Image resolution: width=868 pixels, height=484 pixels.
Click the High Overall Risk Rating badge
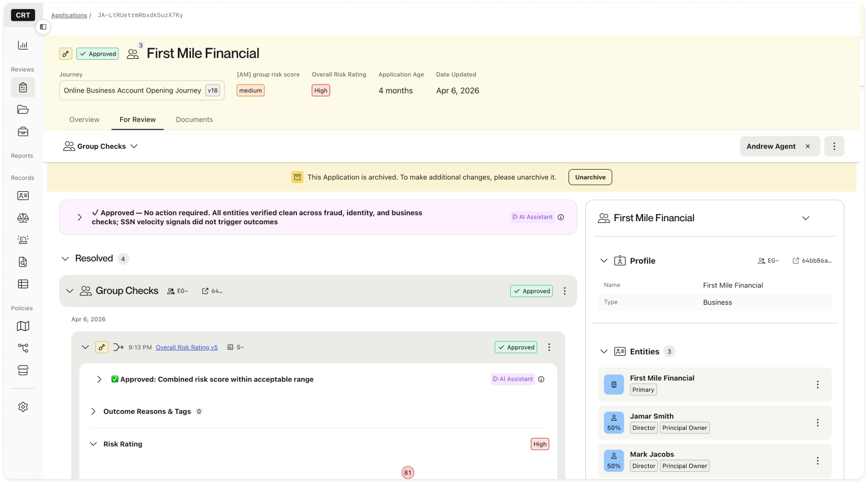point(321,91)
